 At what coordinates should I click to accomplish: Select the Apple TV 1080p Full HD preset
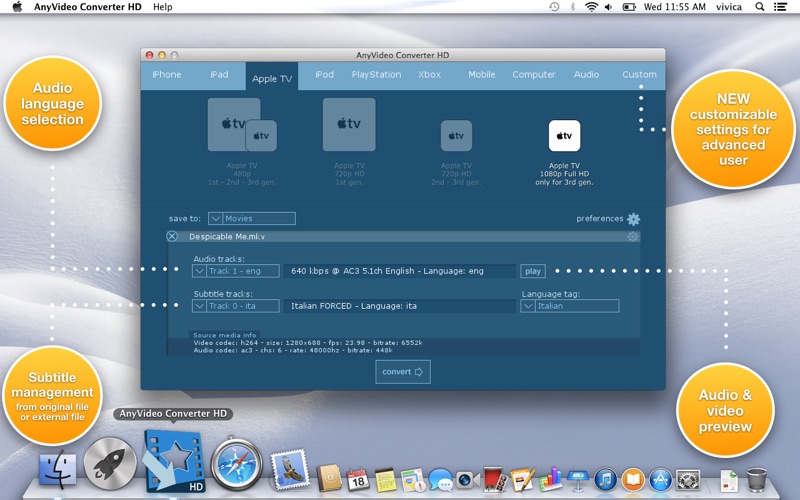(564, 136)
